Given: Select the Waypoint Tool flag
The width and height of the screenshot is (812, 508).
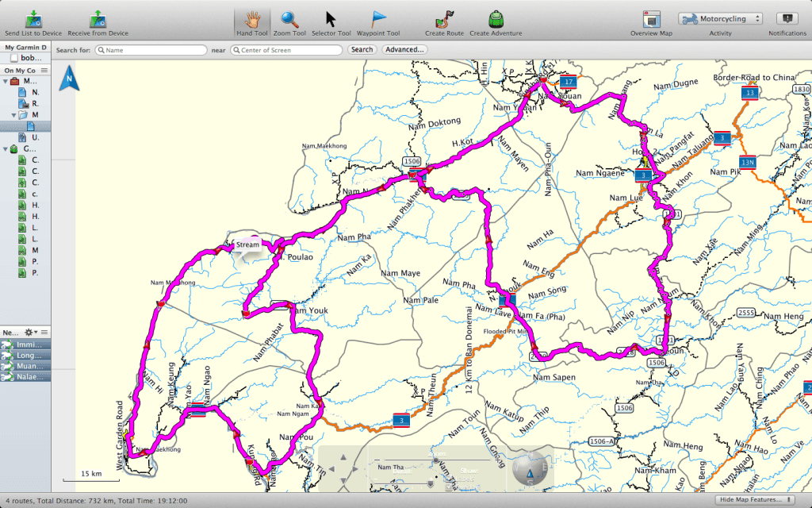Looking at the screenshot, I should click(x=378, y=19).
